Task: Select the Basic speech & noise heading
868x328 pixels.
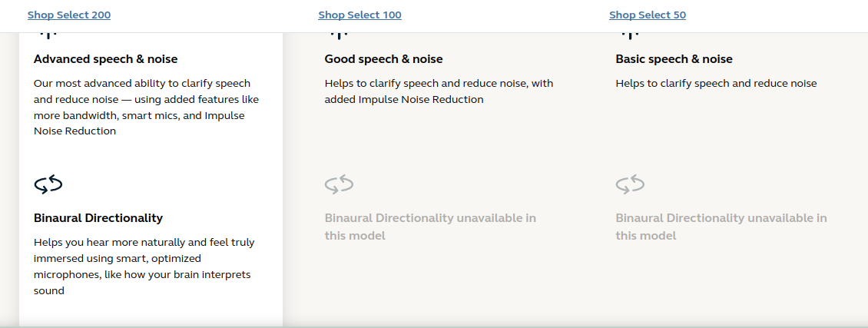Action: 674,59
